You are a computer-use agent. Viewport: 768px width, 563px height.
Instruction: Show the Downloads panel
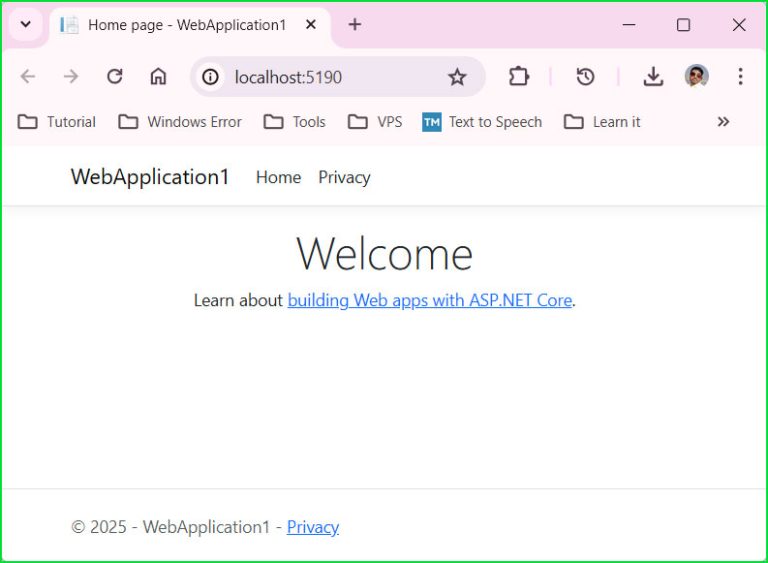[x=653, y=76]
